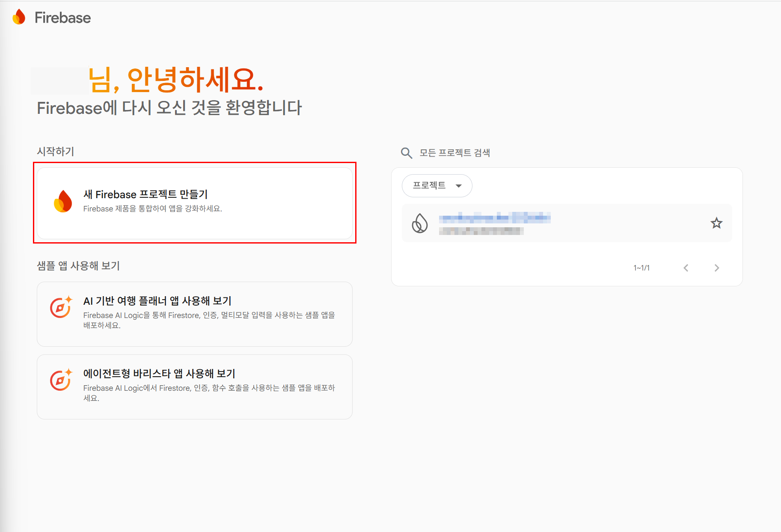Open AI 기반 여행 플래너 앱 사용해 보기 card
Image resolution: width=781 pixels, height=532 pixels.
click(195, 314)
